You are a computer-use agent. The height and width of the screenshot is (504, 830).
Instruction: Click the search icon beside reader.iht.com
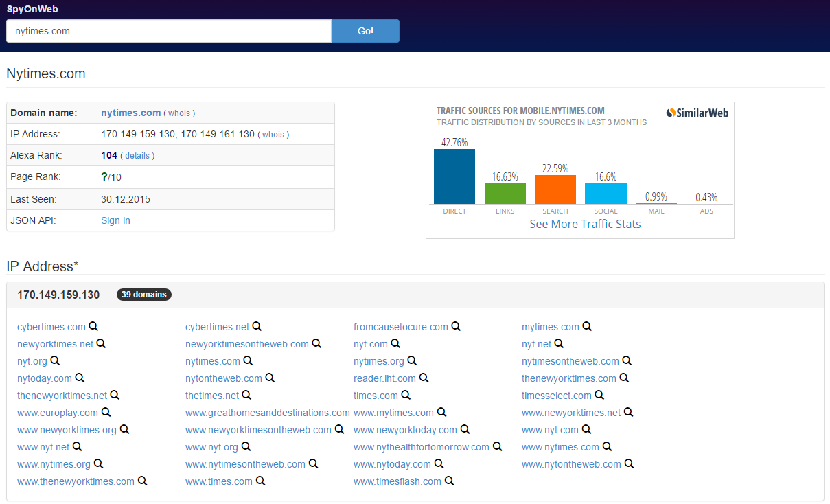point(424,378)
